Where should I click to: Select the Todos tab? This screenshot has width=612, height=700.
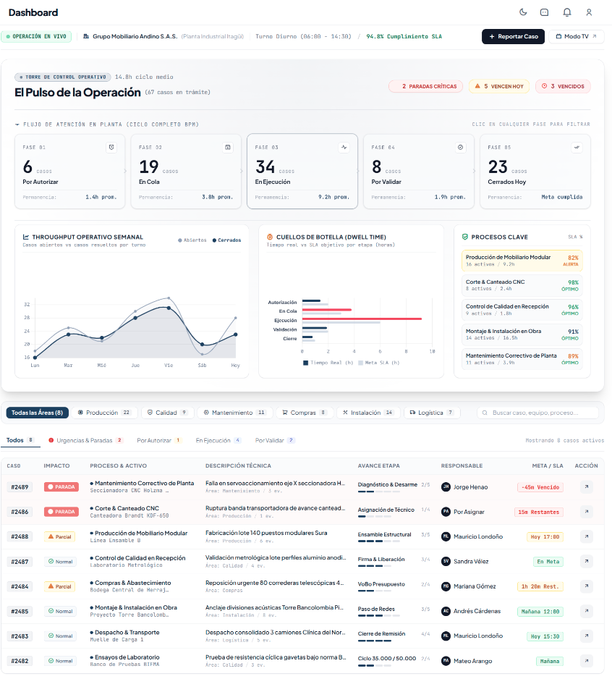click(x=20, y=440)
